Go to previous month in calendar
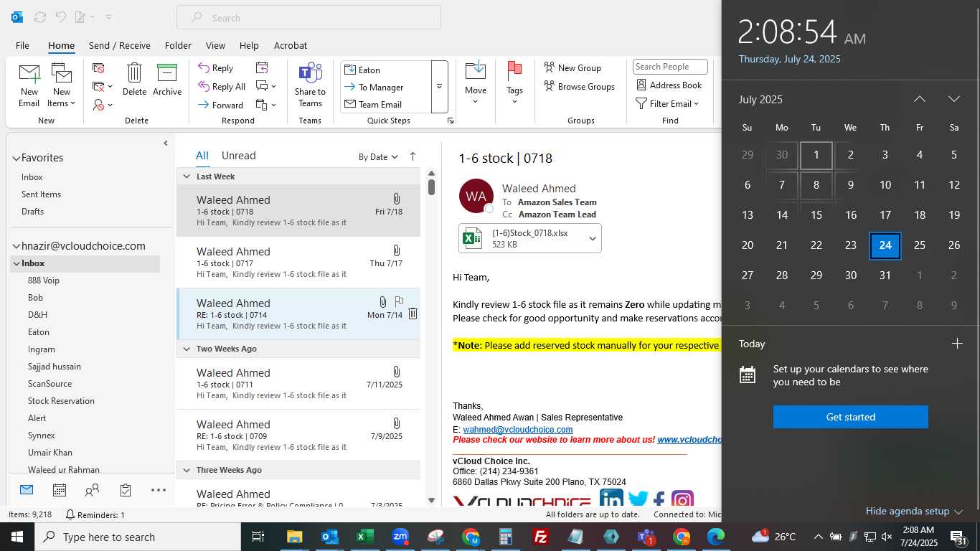This screenshot has width=980, height=551. click(x=920, y=99)
